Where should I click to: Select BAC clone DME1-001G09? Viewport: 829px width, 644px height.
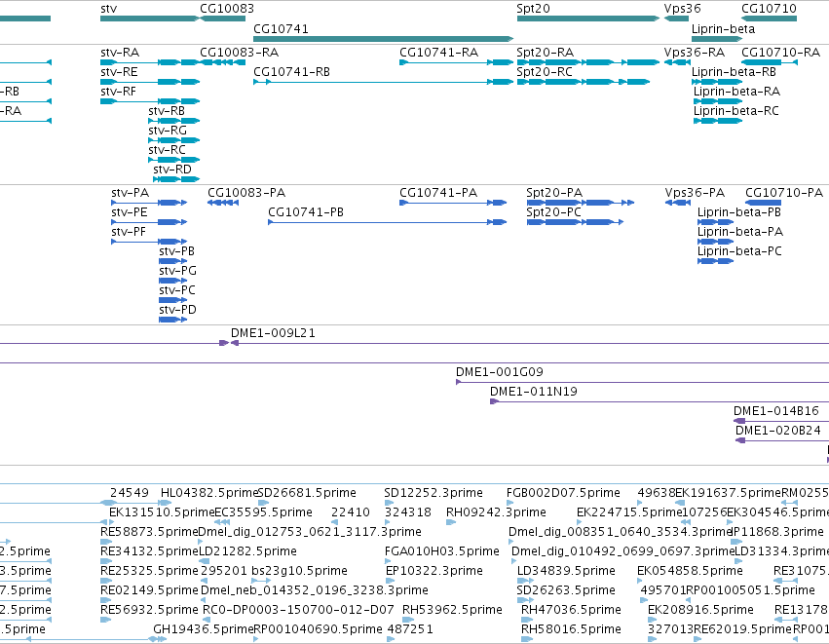pyautogui.click(x=642, y=382)
